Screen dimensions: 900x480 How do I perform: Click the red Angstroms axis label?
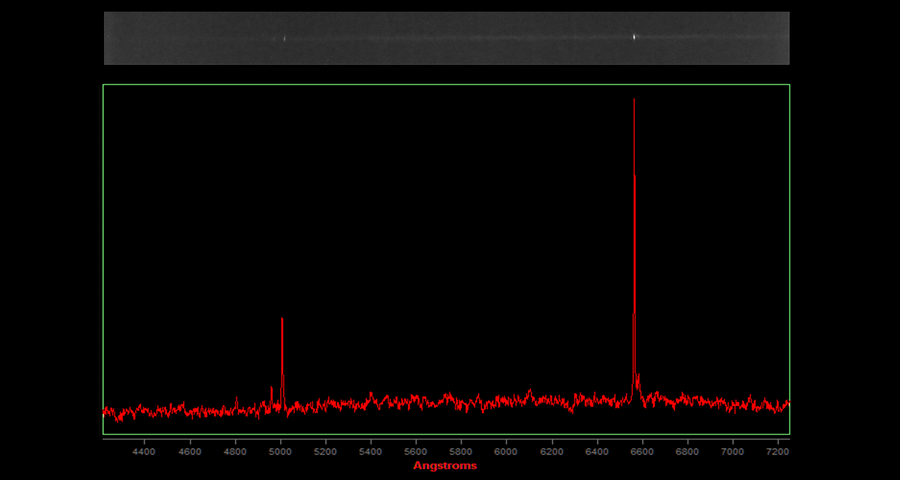tap(445, 466)
